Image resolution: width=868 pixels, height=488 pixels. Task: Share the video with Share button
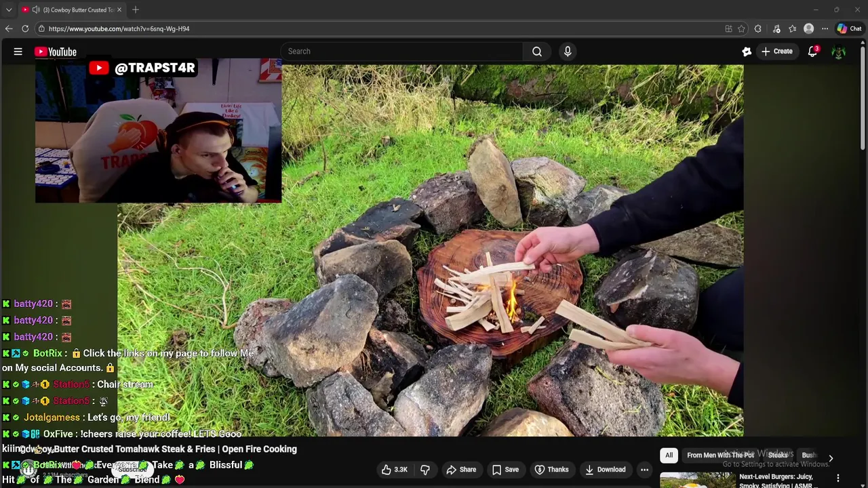(x=461, y=470)
